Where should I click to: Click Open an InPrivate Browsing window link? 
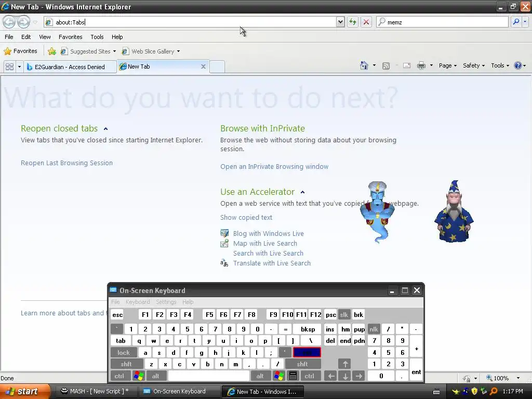274,167
